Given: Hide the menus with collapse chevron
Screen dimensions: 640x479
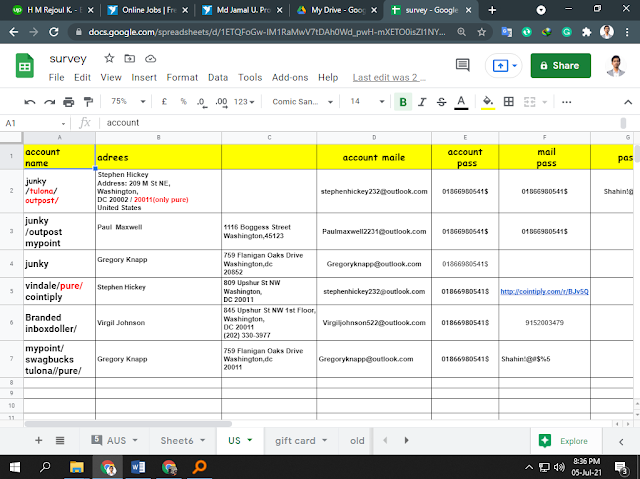Looking at the screenshot, I should (x=628, y=102).
